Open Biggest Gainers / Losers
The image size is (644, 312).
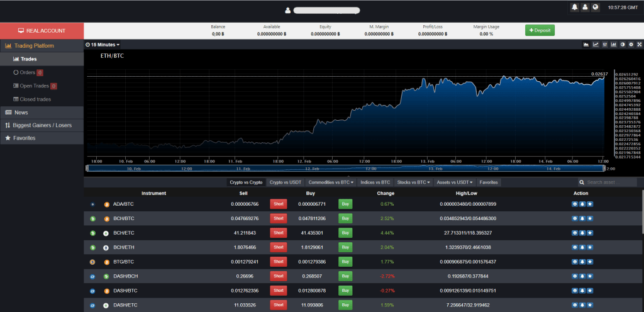(x=42, y=125)
